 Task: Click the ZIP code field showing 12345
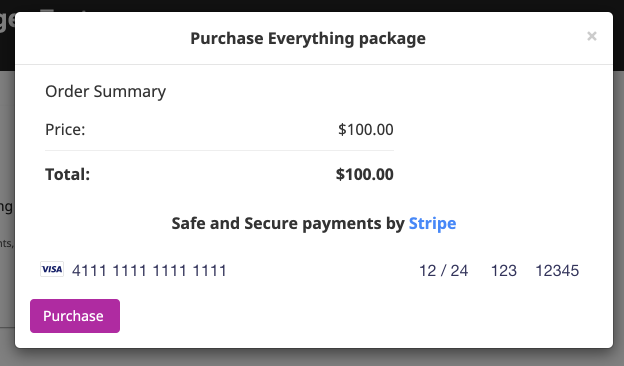(557, 271)
